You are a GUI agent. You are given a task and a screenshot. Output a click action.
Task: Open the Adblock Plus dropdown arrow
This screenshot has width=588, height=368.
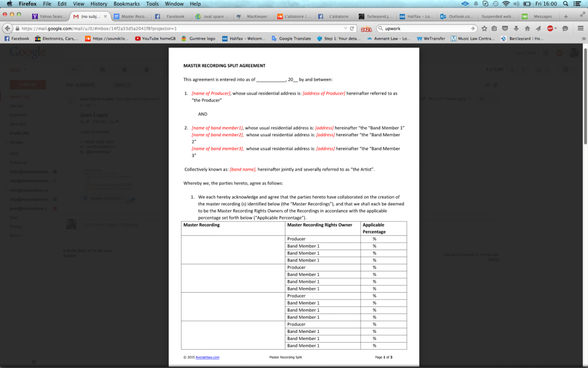click(555, 29)
